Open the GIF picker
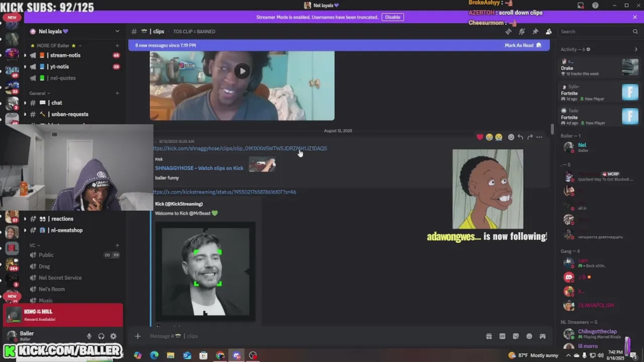Viewport: 644px width, 362px height. pos(502,336)
